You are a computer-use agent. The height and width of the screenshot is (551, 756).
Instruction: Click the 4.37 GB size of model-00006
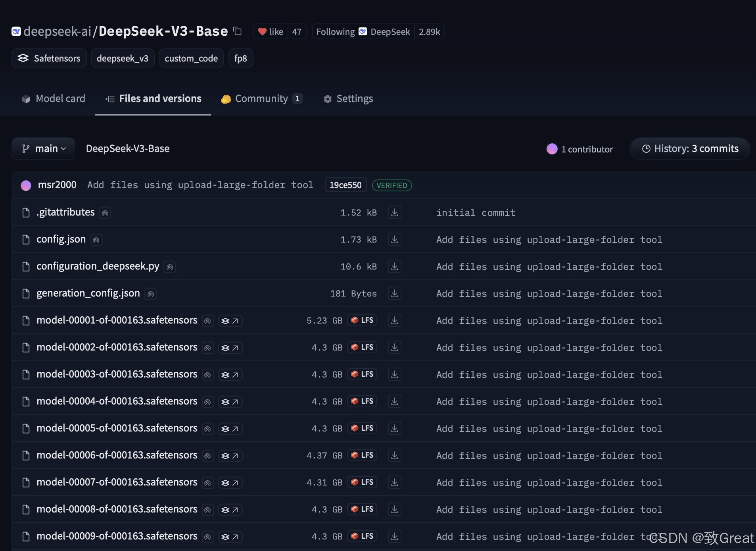(x=324, y=456)
